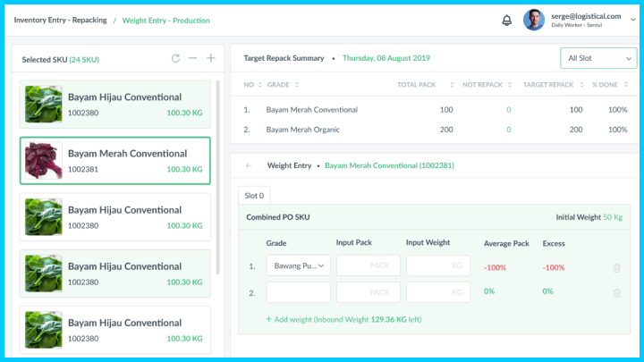The width and height of the screenshot is (644, 362).
Task: Open the All Slot dropdown
Action: point(597,58)
